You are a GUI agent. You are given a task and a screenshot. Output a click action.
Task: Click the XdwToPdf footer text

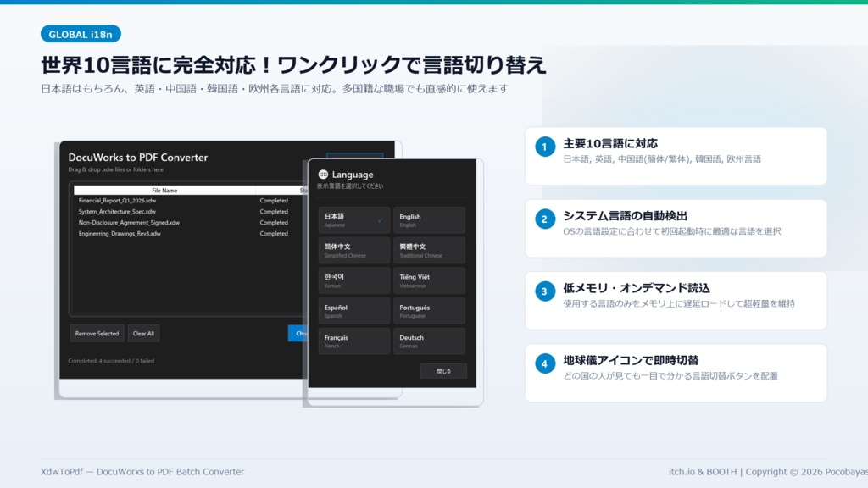click(x=142, y=472)
